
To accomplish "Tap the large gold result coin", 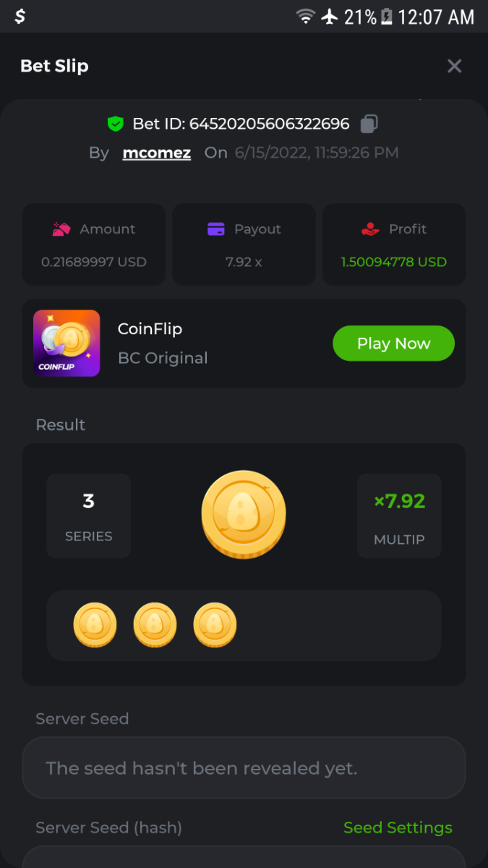I will click(244, 514).
